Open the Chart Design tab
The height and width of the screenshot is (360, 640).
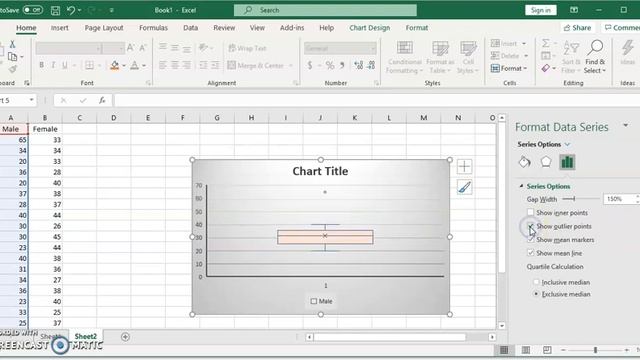[370, 28]
